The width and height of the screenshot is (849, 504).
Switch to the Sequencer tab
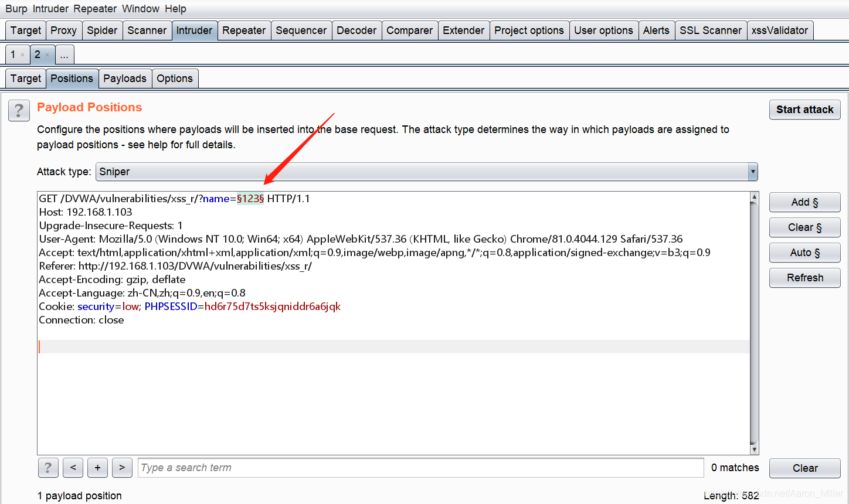(301, 30)
